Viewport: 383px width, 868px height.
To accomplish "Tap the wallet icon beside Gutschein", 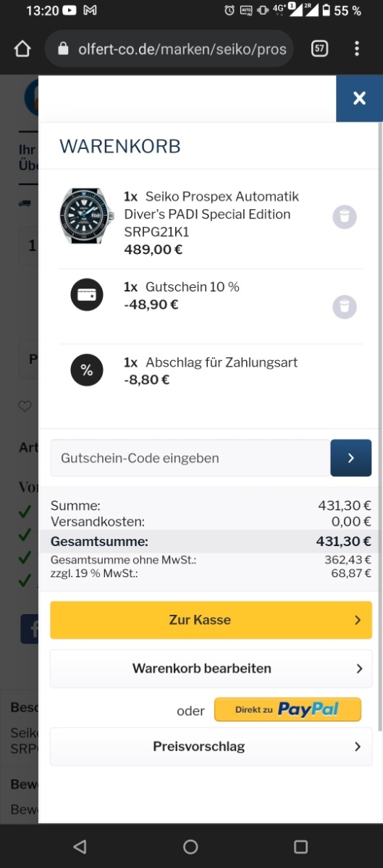I will 87,295.
